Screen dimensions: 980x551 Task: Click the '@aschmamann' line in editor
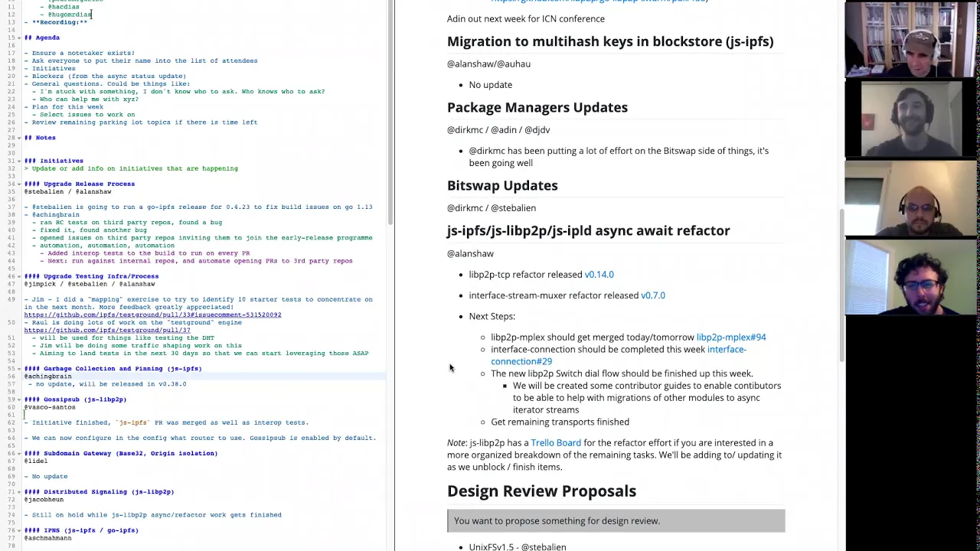[x=47, y=538]
